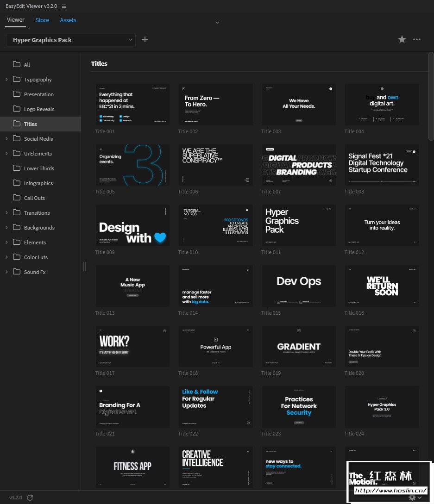
Task: Expand the Typography folder
Action: (6, 80)
